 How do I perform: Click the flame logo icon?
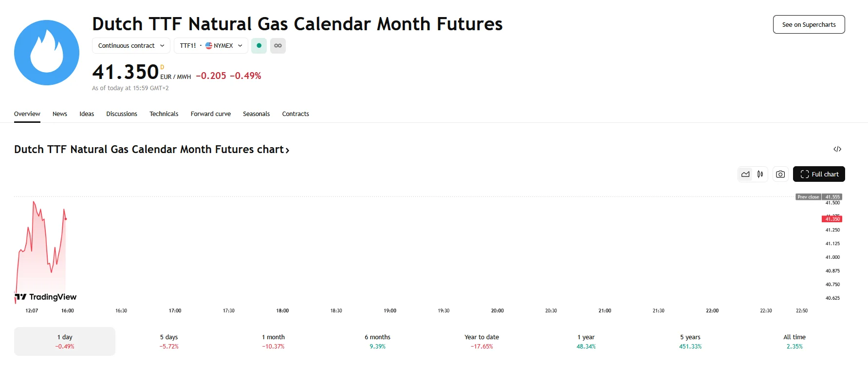[x=47, y=53]
